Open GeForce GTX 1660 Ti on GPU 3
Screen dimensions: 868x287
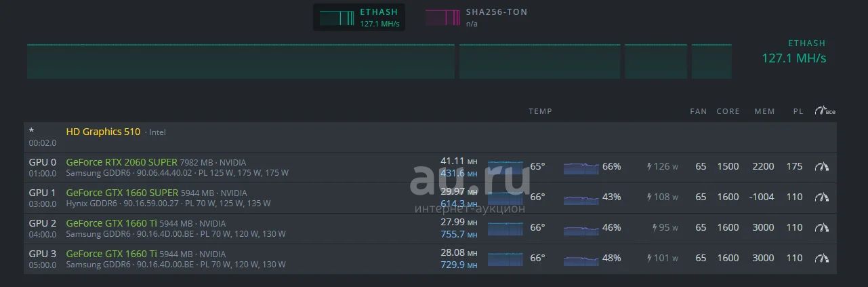[x=111, y=254]
